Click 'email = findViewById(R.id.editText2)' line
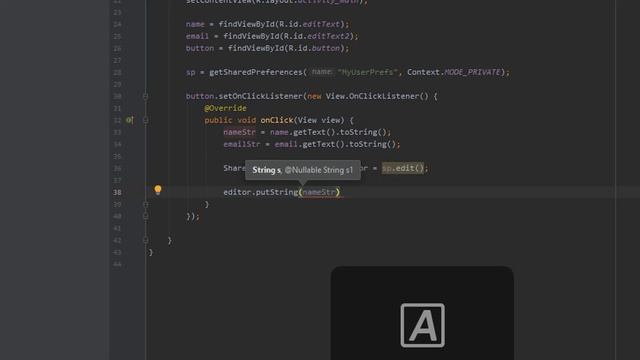640x360 pixels. [272, 36]
